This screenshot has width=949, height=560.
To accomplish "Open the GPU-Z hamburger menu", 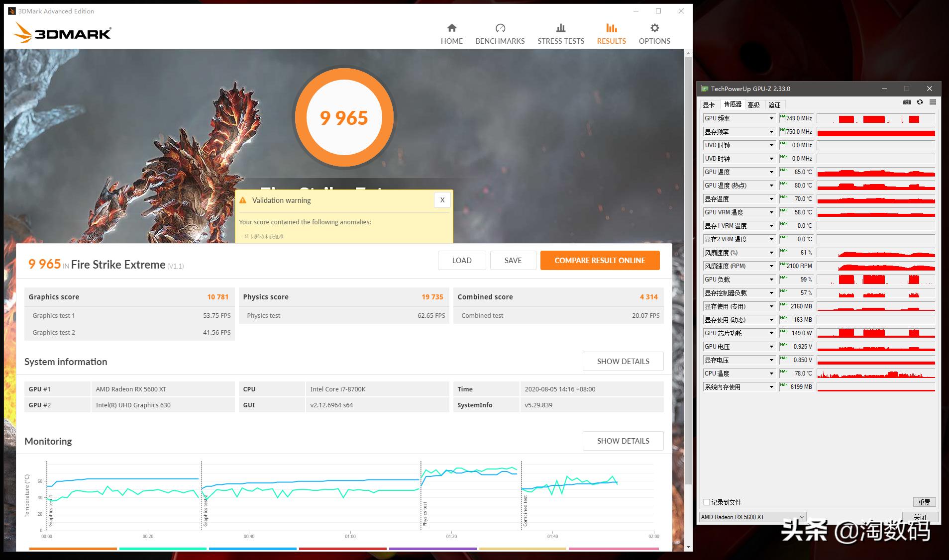I will point(933,102).
